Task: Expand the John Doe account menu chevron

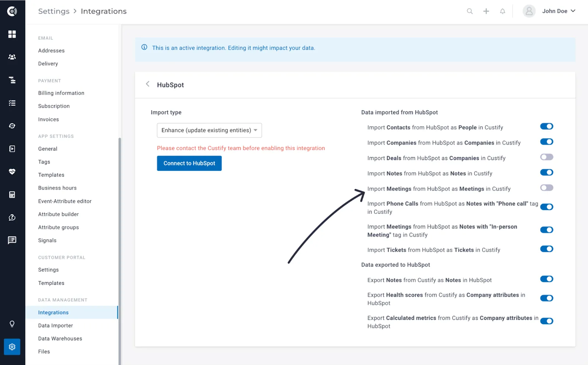Action: click(x=573, y=11)
